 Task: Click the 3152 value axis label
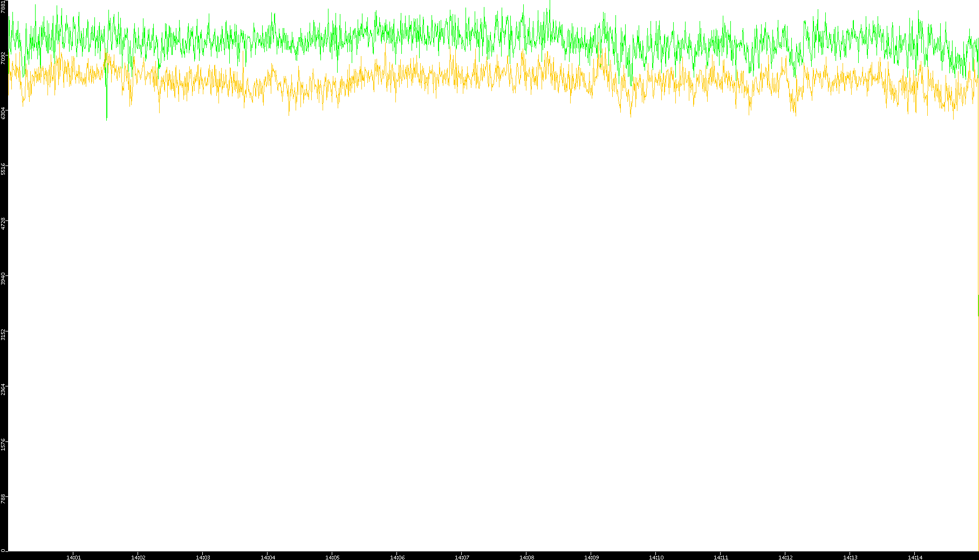3,334
